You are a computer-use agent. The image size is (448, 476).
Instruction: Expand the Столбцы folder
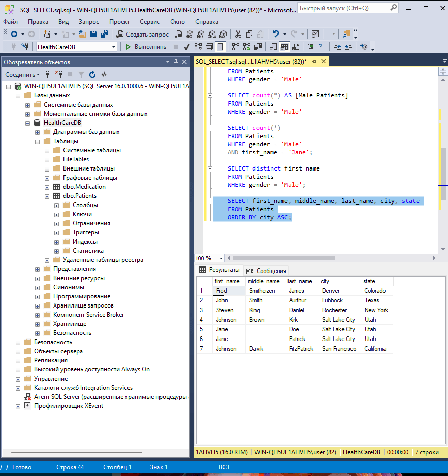click(56, 206)
